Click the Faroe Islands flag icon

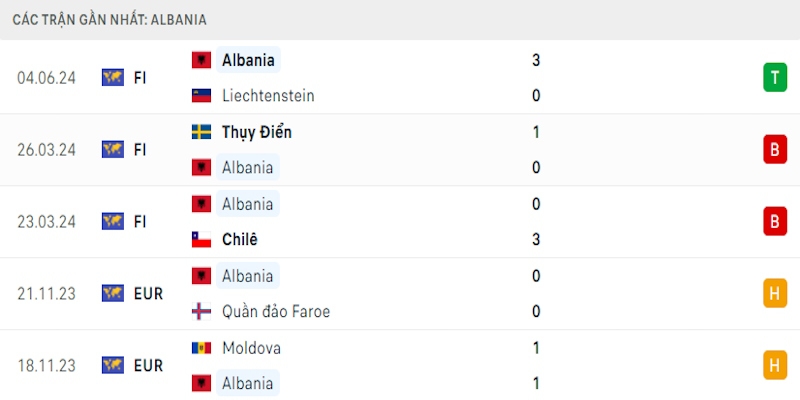tap(201, 311)
